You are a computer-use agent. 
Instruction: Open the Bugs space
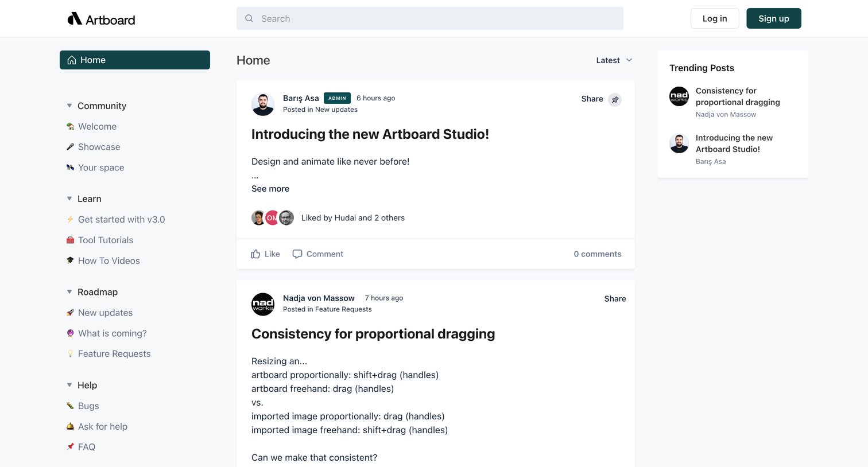pyautogui.click(x=88, y=406)
